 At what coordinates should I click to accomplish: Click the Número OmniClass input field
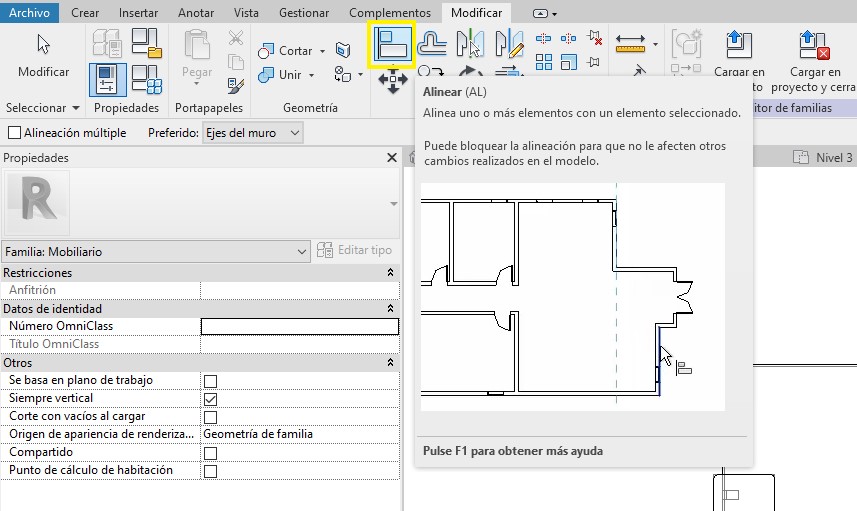[x=299, y=326]
